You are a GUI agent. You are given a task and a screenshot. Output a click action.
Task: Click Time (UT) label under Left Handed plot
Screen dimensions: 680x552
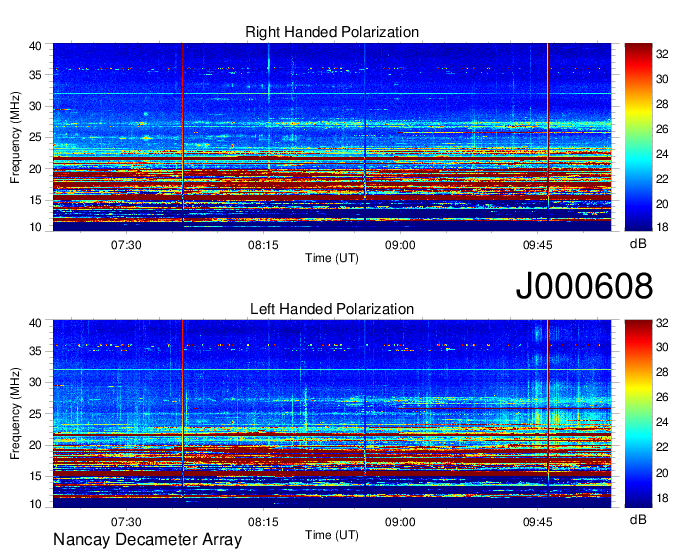click(x=332, y=535)
